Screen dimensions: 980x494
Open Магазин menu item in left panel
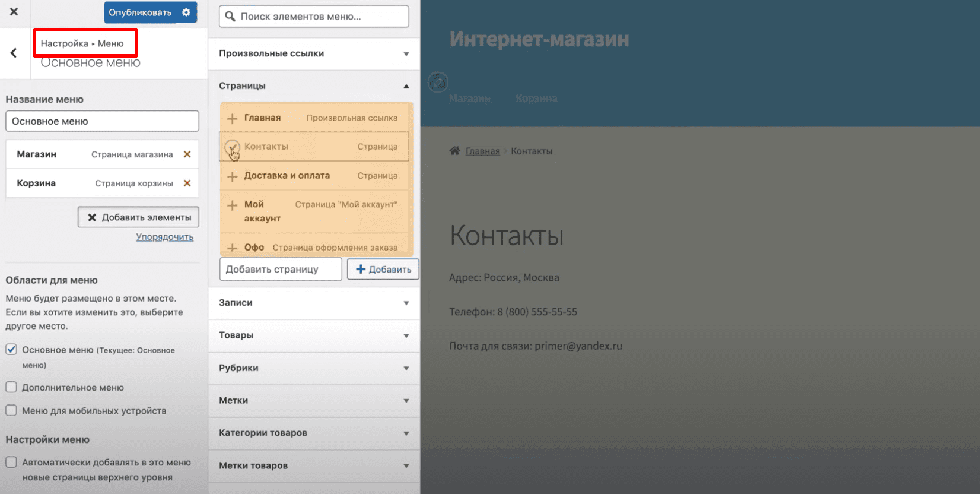click(102, 154)
